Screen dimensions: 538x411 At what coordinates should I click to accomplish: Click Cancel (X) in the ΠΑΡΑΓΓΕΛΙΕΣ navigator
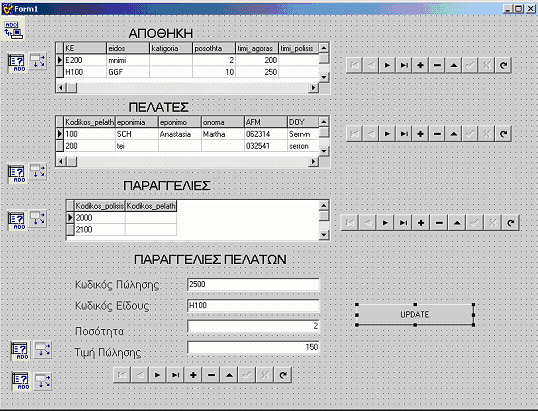492,223
